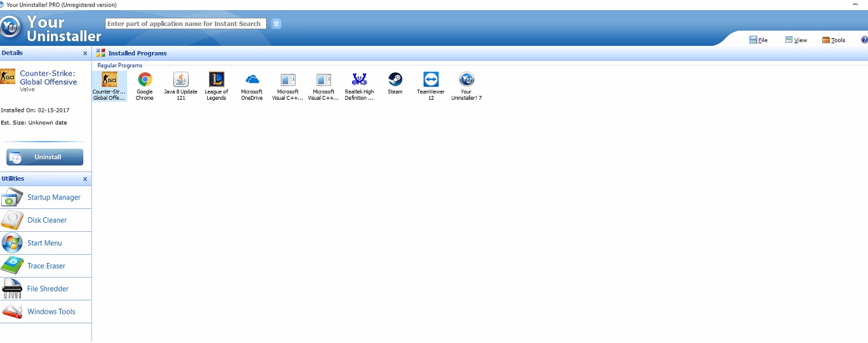Click the Est. Size: Unknown date text
The image size is (868, 343).
[x=34, y=123]
